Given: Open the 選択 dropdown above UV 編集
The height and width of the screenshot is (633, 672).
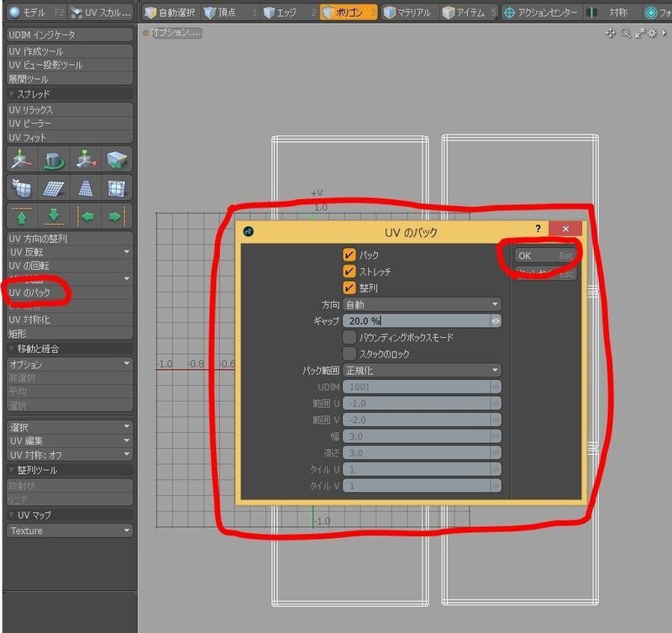Looking at the screenshot, I should [x=70, y=427].
